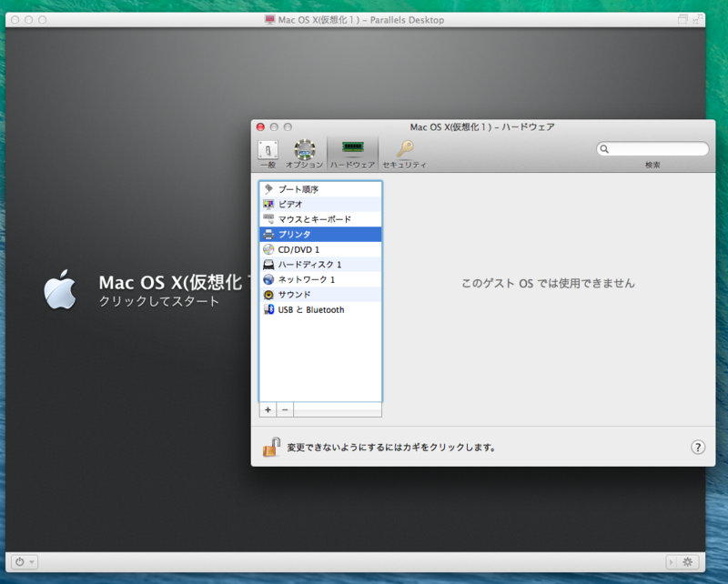Viewport: 728px width, 584px height.
Task: Click the padlock to prevent changes
Action: click(271, 447)
